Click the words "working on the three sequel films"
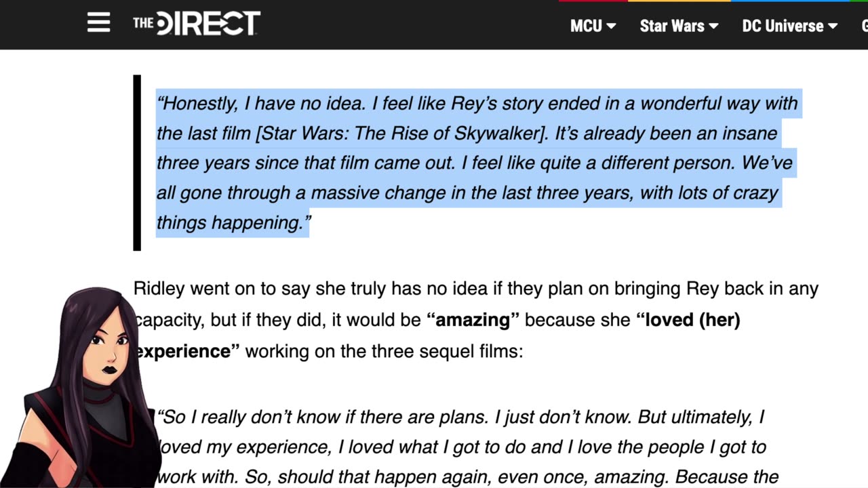 (384, 351)
